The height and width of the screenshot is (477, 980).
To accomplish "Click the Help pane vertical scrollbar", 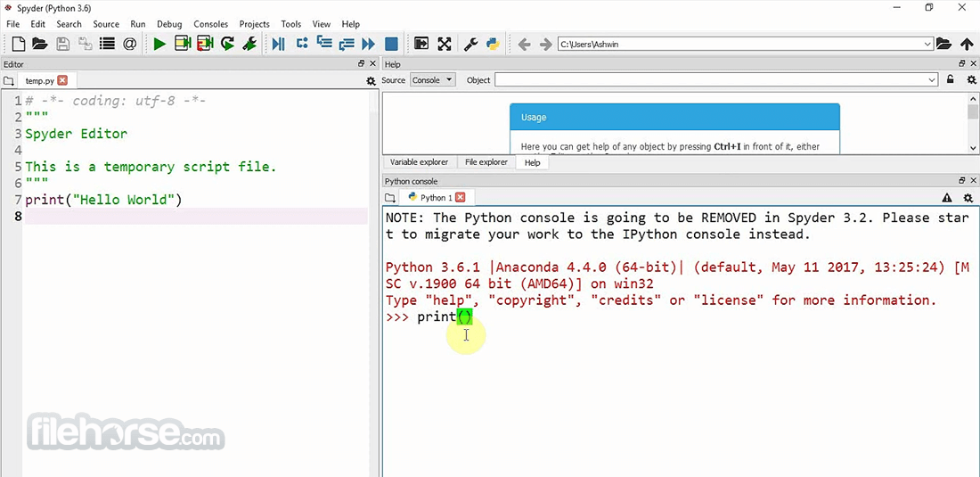I will coord(973,123).
